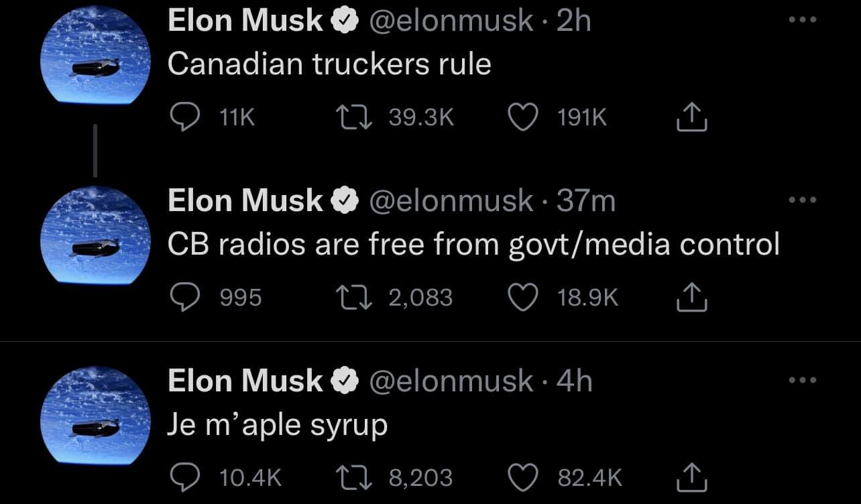Retweet the "Canadian truckers rule" tweet
The height and width of the screenshot is (504, 861).
tap(355, 118)
